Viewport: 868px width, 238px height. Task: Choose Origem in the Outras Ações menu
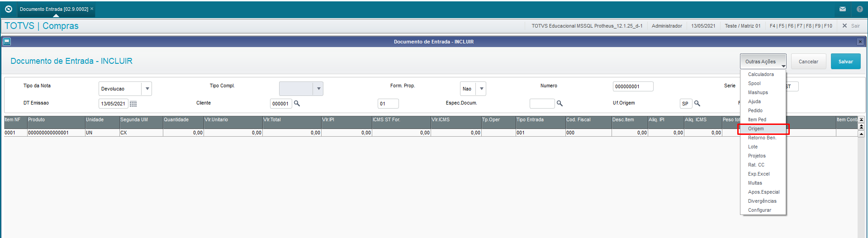[x=763, y=129]
